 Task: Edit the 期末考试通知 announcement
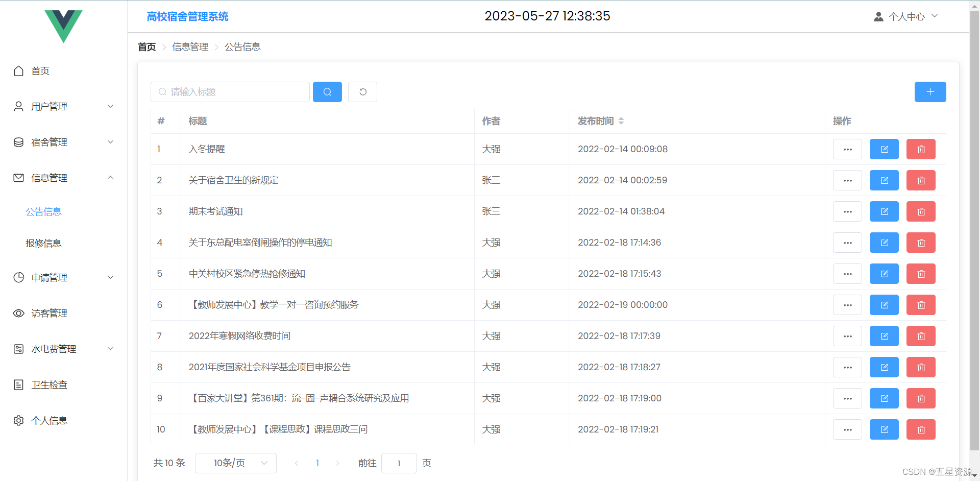884,211
